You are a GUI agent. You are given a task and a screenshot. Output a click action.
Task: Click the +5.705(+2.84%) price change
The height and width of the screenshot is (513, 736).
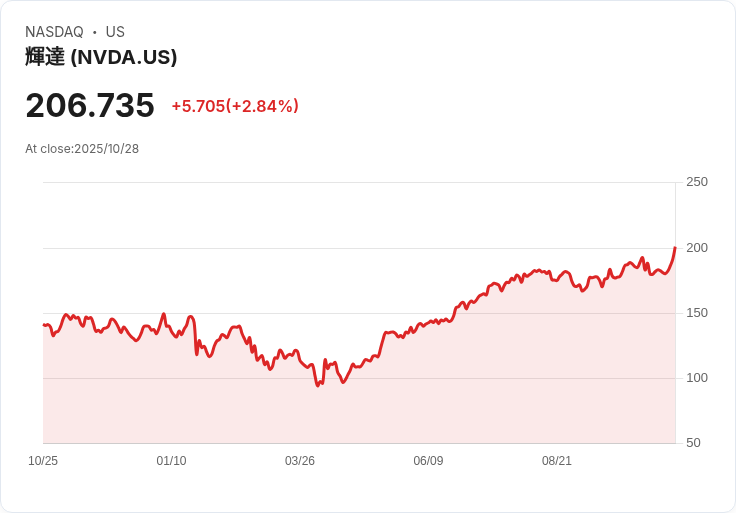pos(235,106)
